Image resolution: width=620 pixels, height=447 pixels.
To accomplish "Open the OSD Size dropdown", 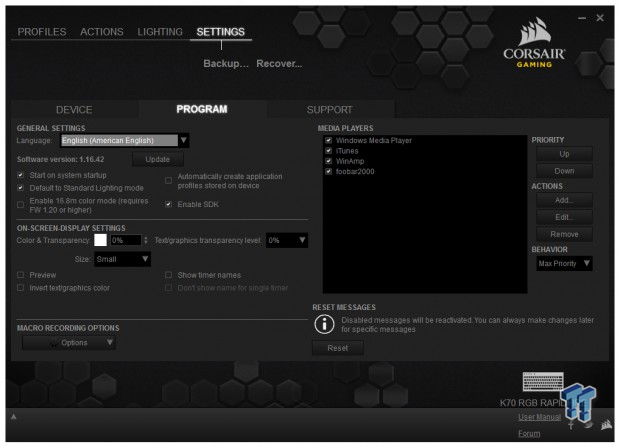I will point(122,259).
